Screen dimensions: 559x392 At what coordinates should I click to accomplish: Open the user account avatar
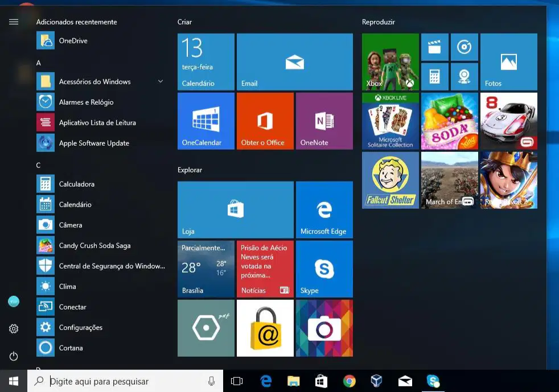pos(14,302)
